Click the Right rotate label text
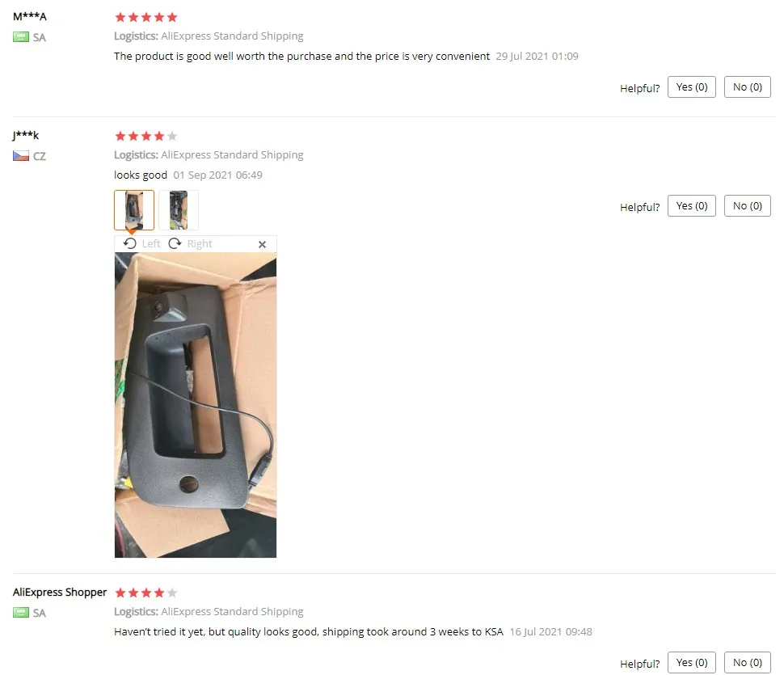The width and height of the screenshot is (784, 675). [x=200, y=244]
